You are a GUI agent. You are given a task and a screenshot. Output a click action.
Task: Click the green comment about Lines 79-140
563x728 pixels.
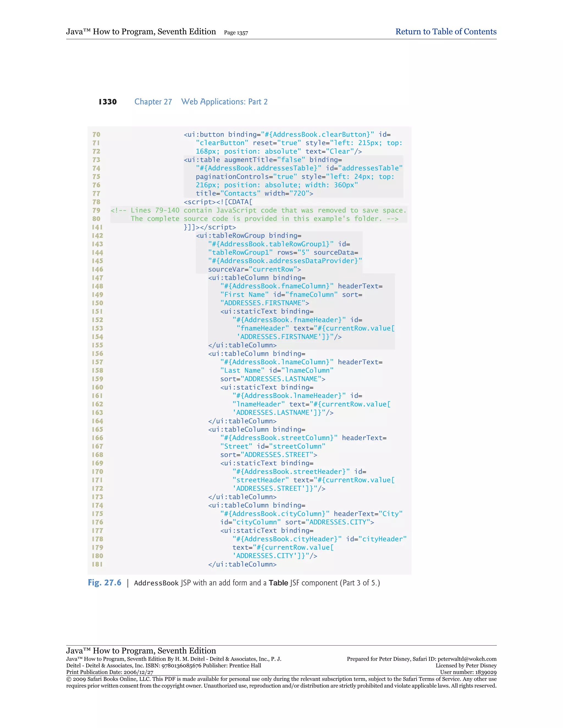pyautogui.click(x=258, y=210)
